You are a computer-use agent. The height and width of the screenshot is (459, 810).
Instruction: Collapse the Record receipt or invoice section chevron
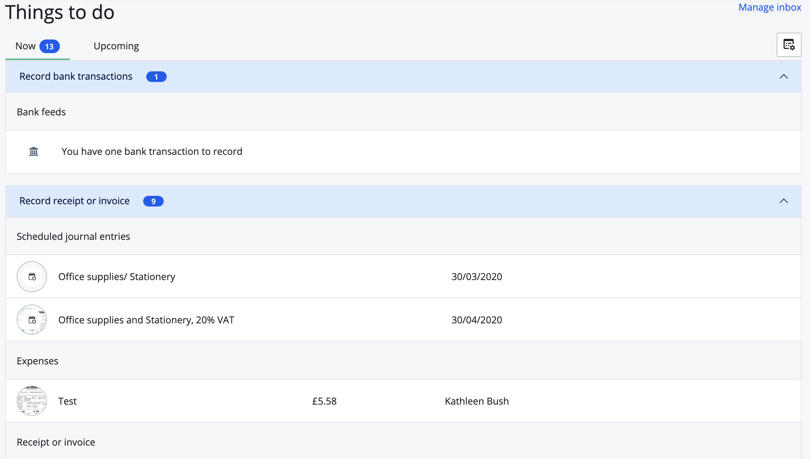click(783, 201)
